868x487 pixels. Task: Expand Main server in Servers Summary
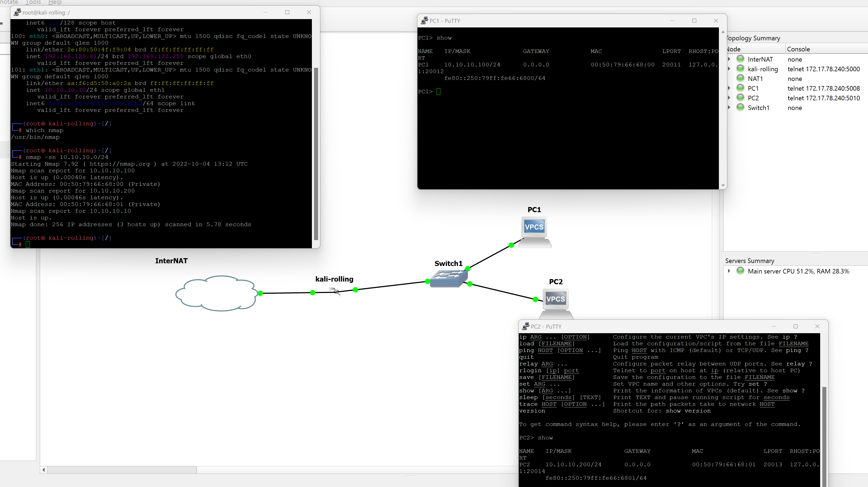pos(729,271)
